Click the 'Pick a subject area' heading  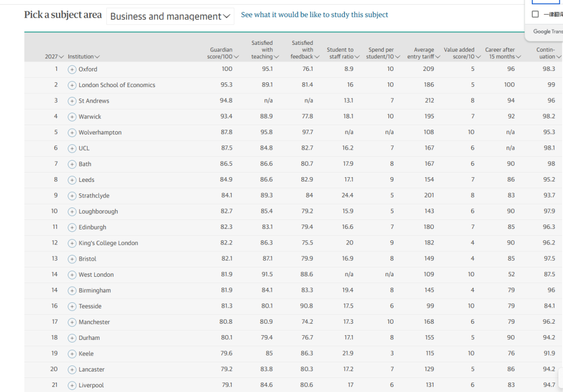click(63, 15)
